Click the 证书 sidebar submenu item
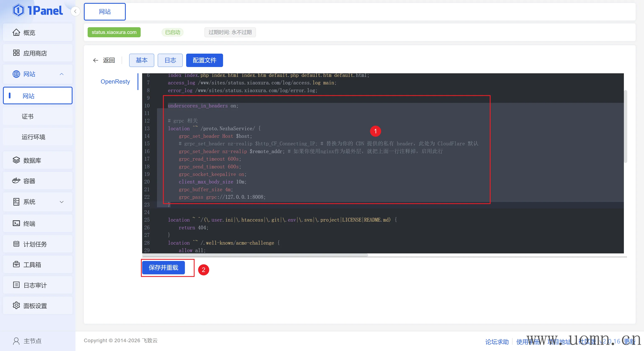This screenshot has height=351, width=644. click(27, 116)
